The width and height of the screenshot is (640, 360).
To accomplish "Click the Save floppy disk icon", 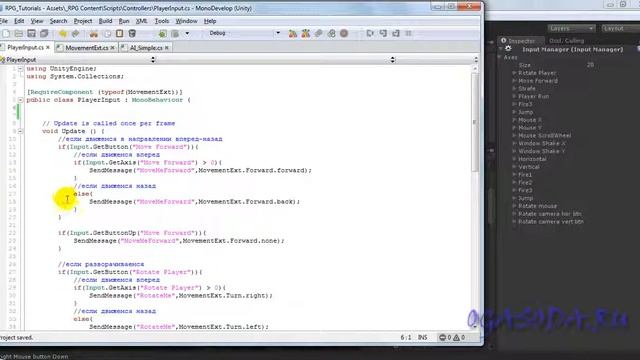I will click(31, 33).
